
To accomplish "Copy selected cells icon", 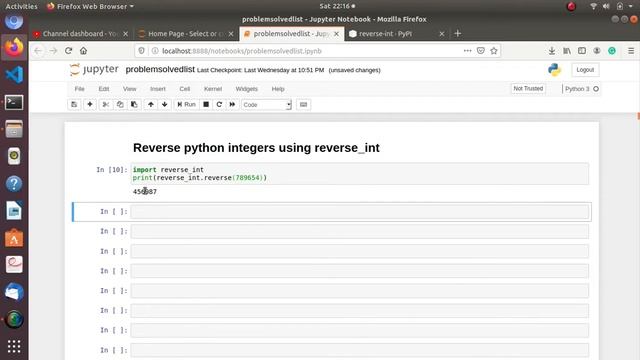I will pos(120,104).
